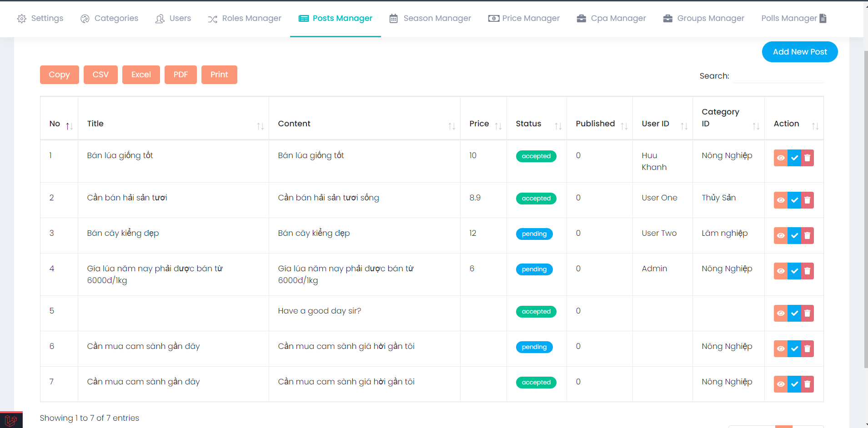Click inside the Search input field

[x=778, y=76]
